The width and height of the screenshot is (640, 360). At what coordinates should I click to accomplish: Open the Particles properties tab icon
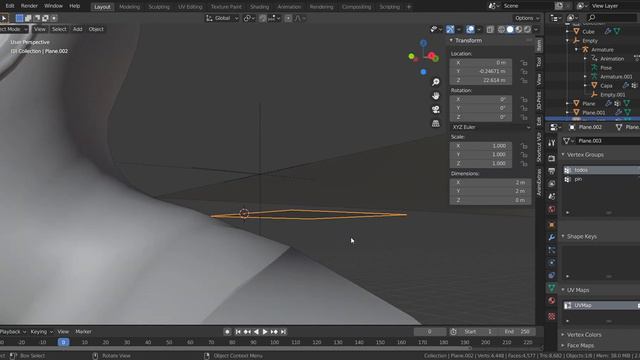(552, 250)
